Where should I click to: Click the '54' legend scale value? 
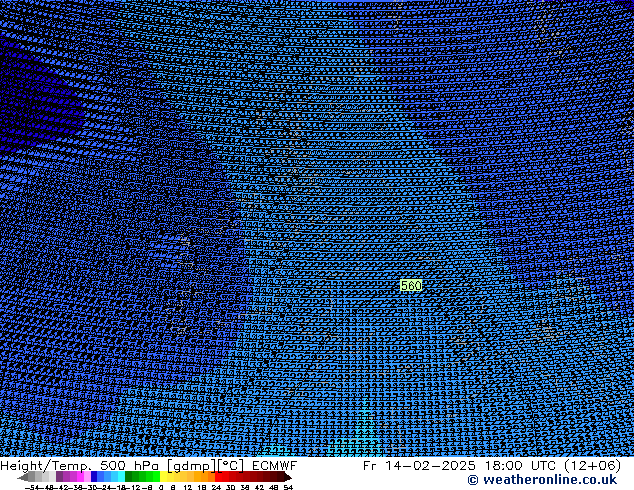[287, 487]
